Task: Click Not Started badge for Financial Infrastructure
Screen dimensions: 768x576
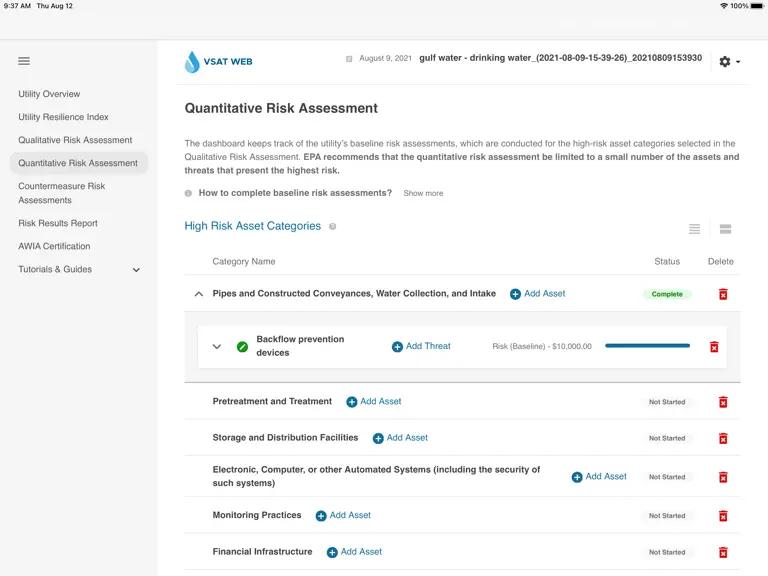Action: pyautogui.click(x=667, y=552)
